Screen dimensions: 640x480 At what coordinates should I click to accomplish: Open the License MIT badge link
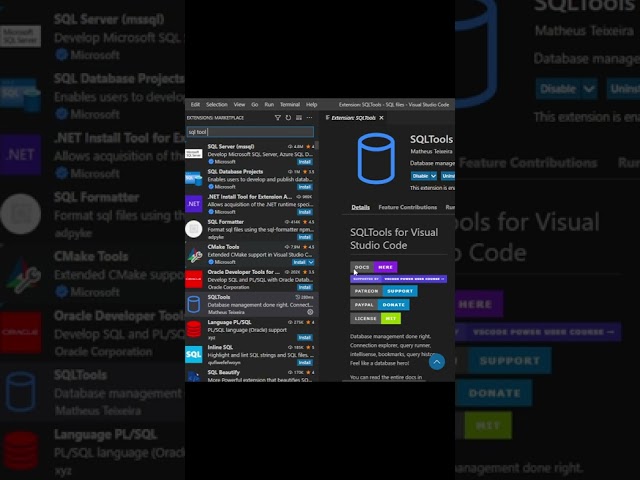click(x=376, y=318)
